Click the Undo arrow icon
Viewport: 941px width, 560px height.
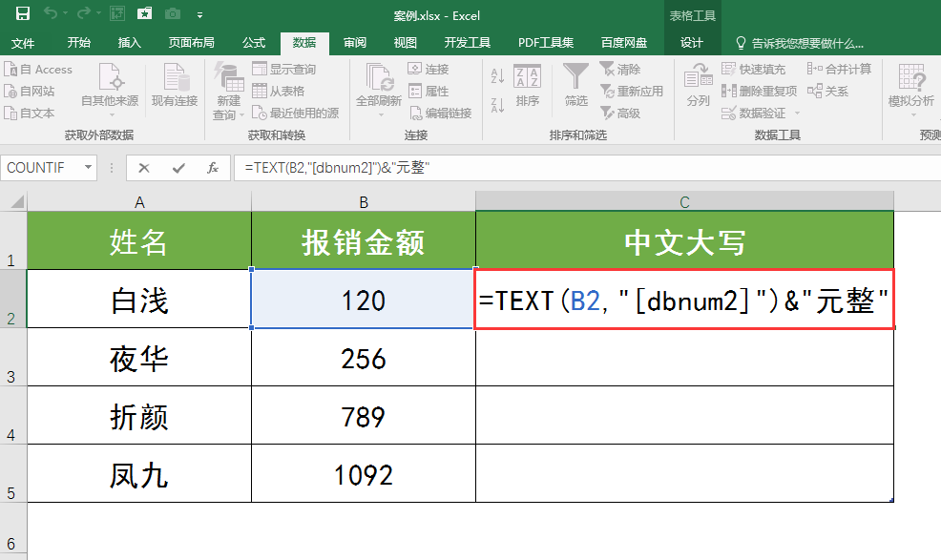click(x=51, y=13)
